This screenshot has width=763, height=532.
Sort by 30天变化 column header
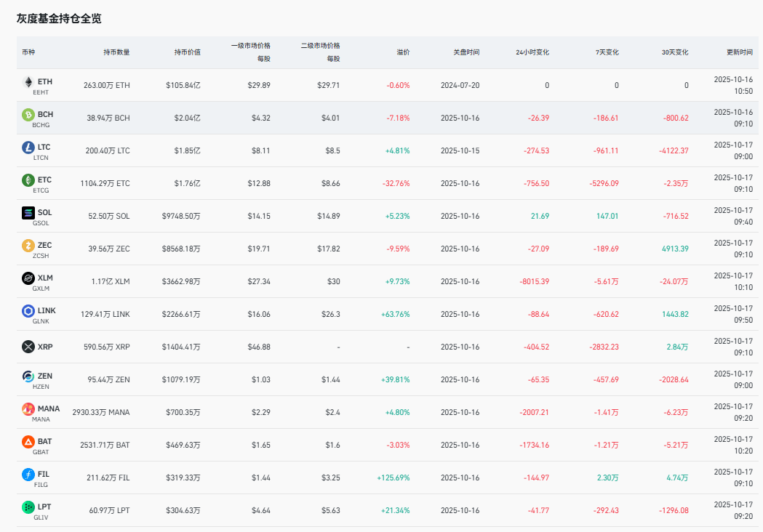(675, 52)
